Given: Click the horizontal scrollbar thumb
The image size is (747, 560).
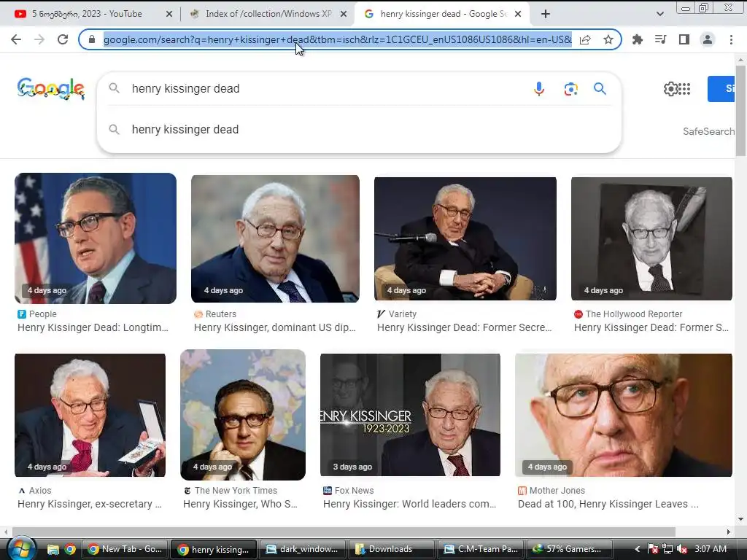Looking at the screenshot, I should pos(344,532).
